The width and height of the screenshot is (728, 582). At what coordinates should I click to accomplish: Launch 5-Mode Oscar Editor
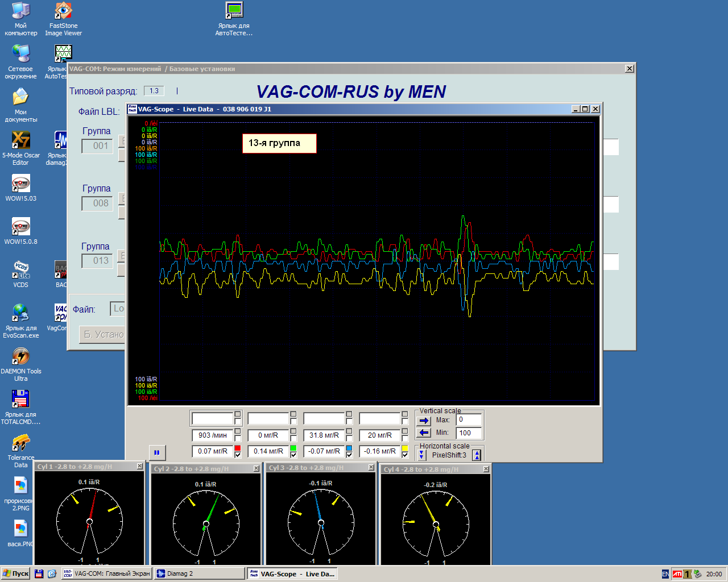pos(21,149)
